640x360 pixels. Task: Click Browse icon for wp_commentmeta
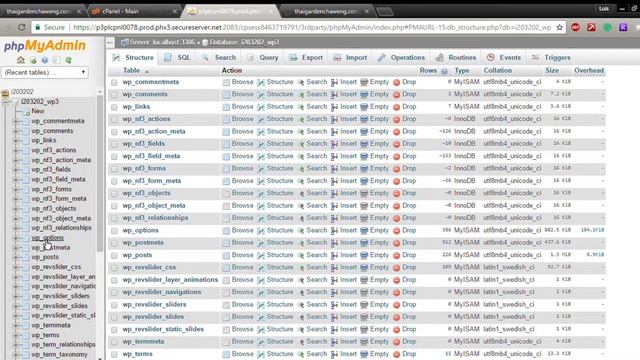tap(226, 82)
